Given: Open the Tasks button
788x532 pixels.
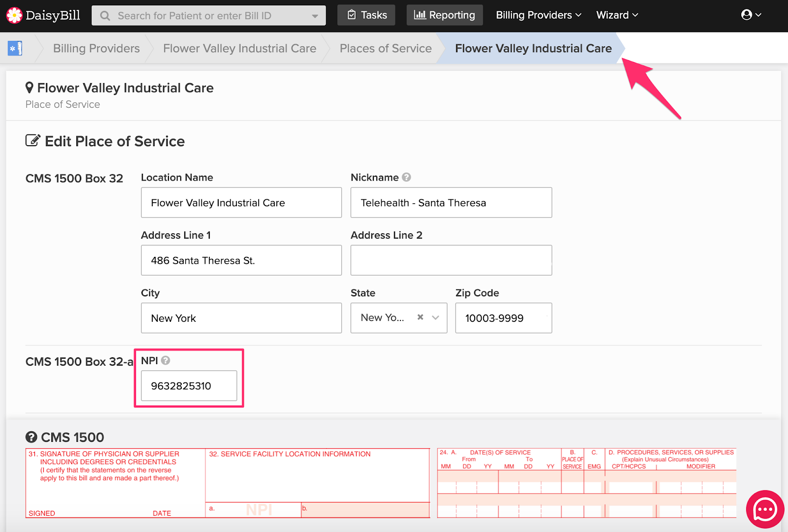Looking at the screenshot, I should [366, 15].
